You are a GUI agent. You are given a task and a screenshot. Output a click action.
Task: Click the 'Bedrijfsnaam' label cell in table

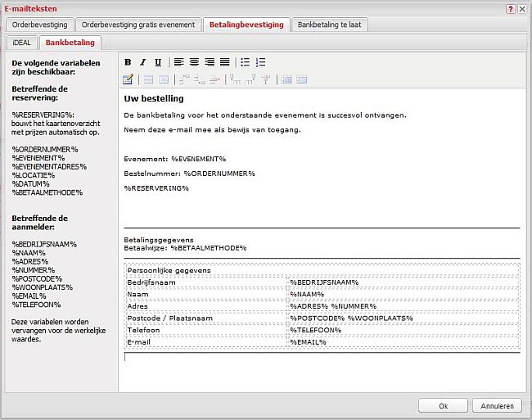[x=205, y=282]
